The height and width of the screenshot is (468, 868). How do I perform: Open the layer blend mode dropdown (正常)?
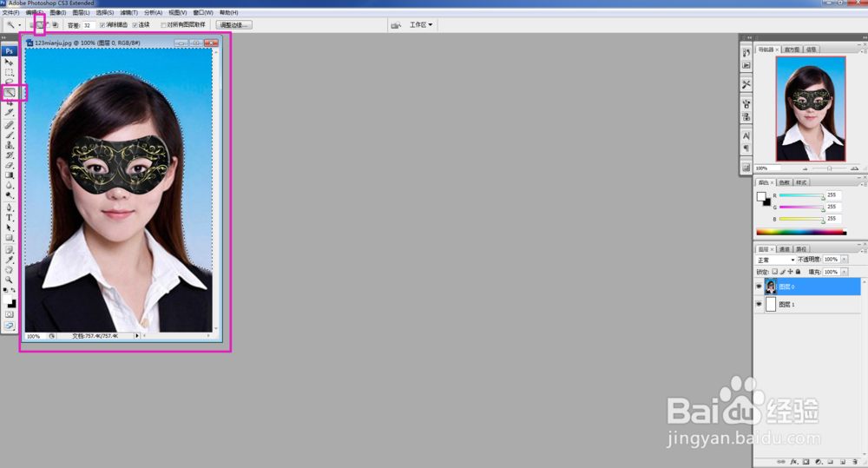tap(775, 260)
